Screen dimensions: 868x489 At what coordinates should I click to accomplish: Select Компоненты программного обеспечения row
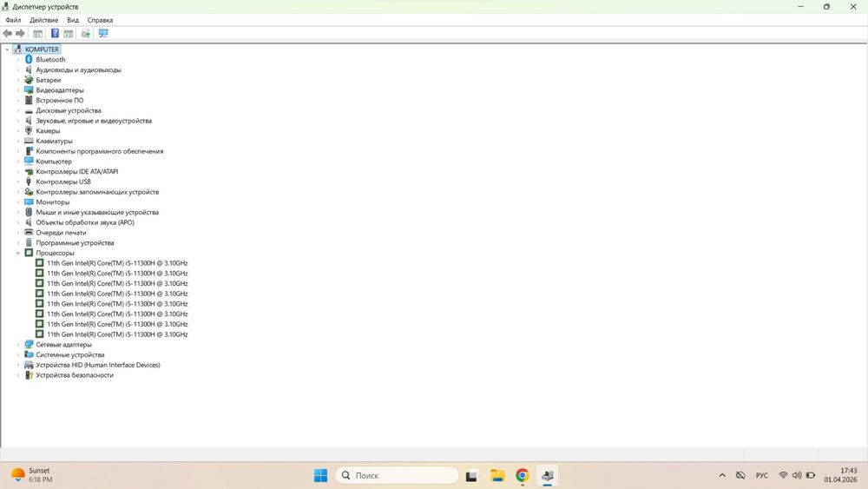click(100, 151)
